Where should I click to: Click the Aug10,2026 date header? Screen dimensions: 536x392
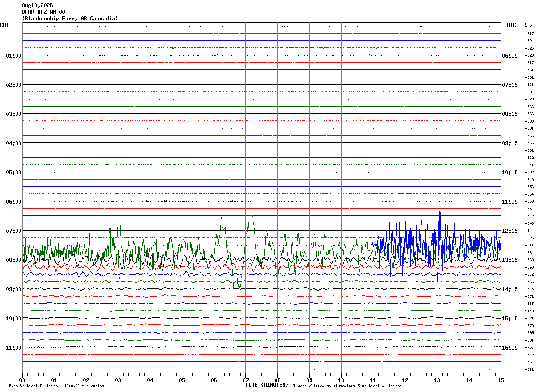pos(37,5)
